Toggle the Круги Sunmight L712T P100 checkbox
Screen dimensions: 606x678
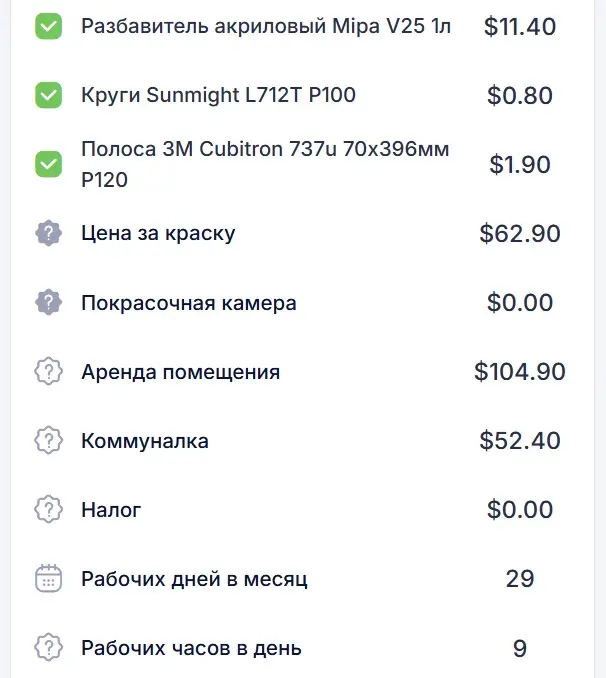tap(49, 96)
